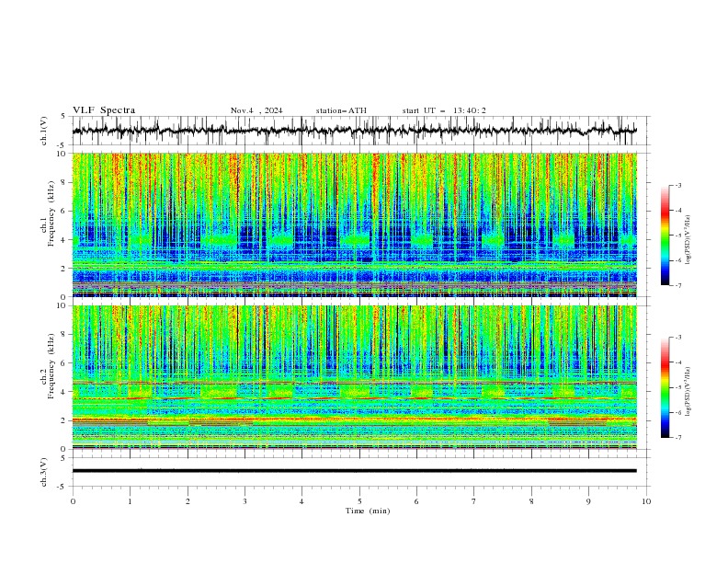
Task: Click the ch.1 "Frequency (kHz)" axis label
Action: pos(51,213)
